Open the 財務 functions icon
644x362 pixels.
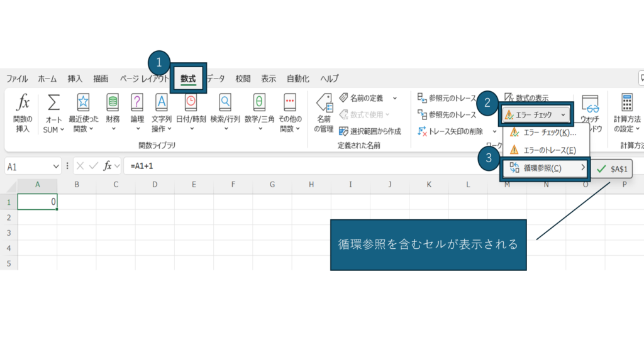click(x=113, y=102)
